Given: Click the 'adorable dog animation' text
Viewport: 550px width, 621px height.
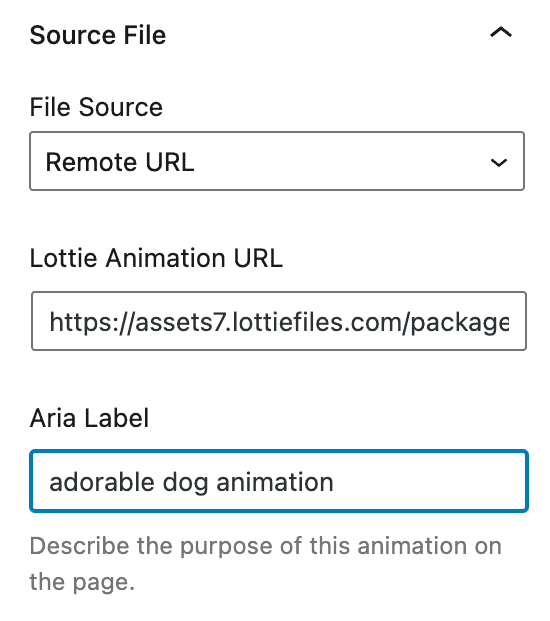Looking at the screenshot, I should 191,482.
